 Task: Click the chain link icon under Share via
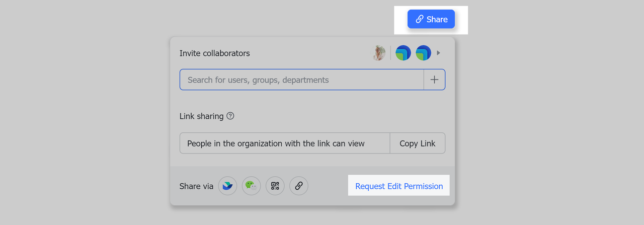click(298, 186)
